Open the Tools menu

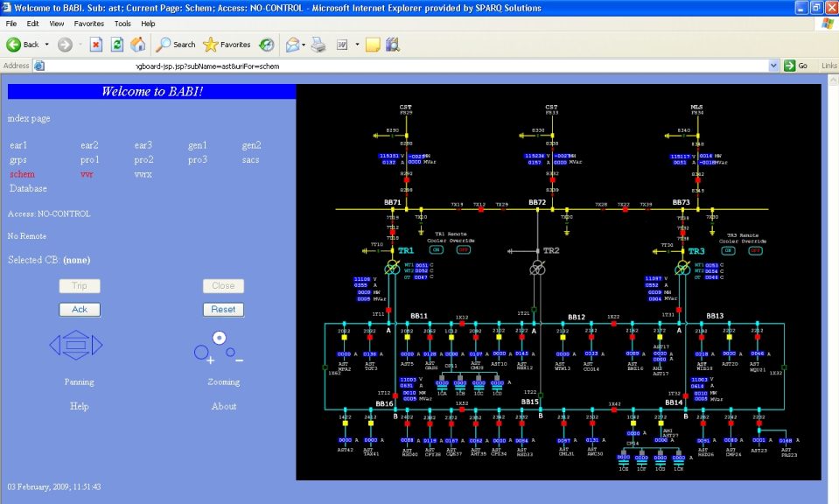tap(122, 24)
